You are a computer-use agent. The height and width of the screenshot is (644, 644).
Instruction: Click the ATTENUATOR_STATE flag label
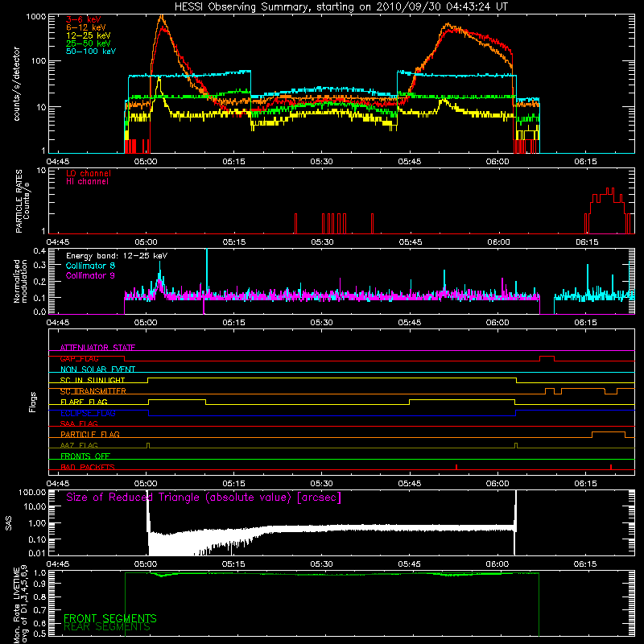[97, 348]
